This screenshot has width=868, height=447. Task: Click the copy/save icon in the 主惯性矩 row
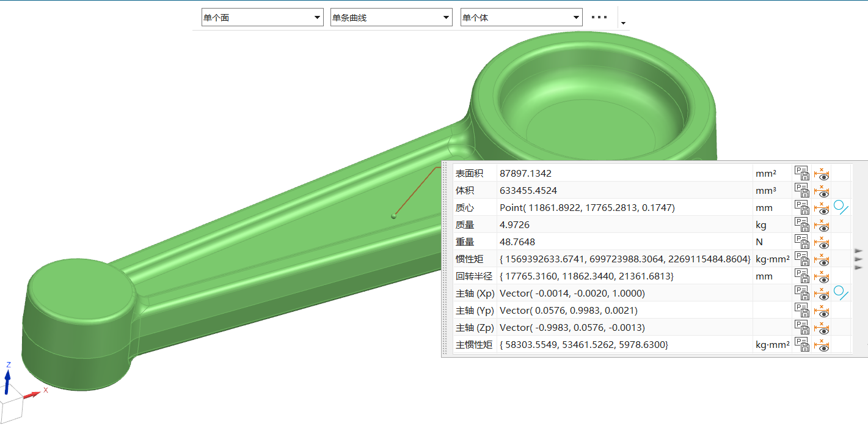pos(801,345)
